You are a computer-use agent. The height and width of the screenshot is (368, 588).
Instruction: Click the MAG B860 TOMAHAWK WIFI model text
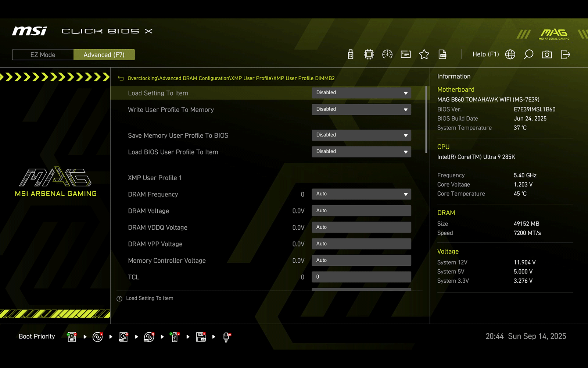(x=488, y=100)
